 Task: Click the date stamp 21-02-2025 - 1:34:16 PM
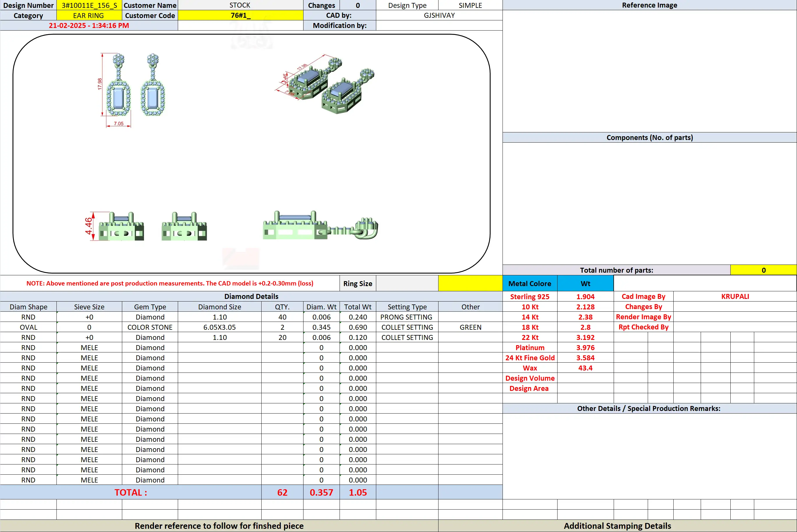89,25
